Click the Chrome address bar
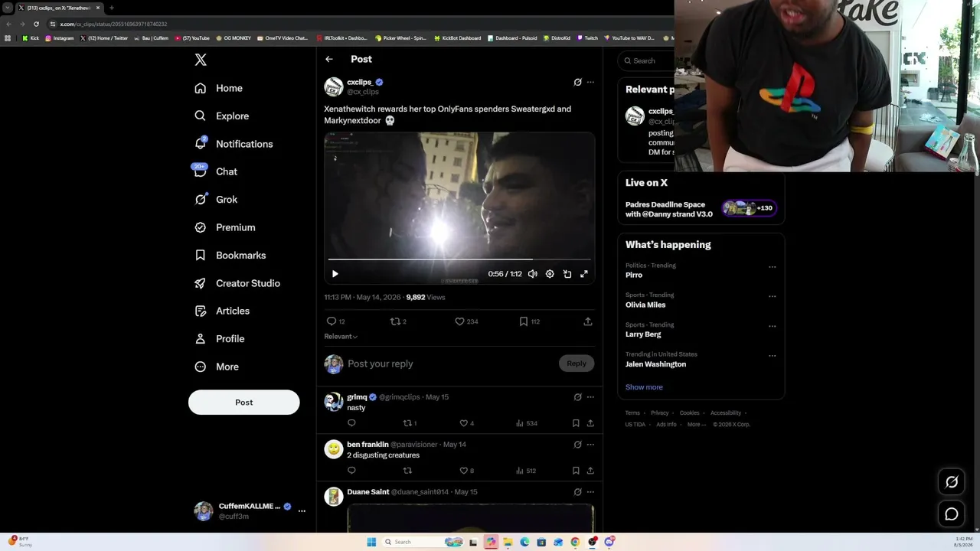 pyautogui.click(x=360, y=24)
